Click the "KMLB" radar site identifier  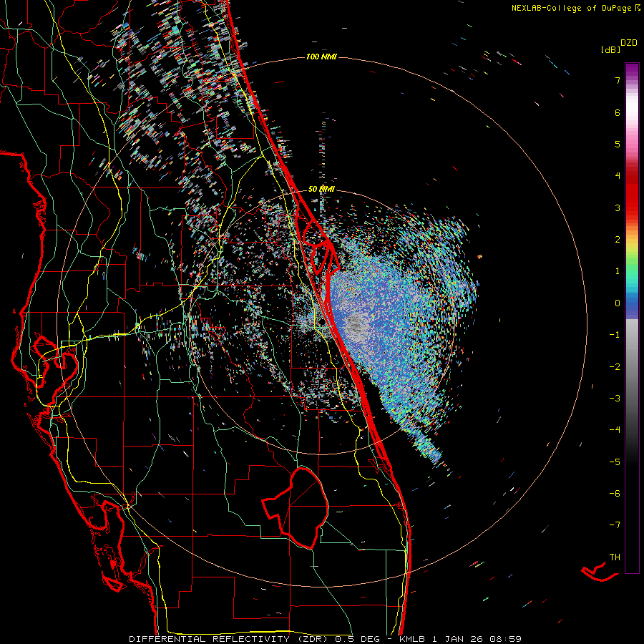[x=413, y=639]
